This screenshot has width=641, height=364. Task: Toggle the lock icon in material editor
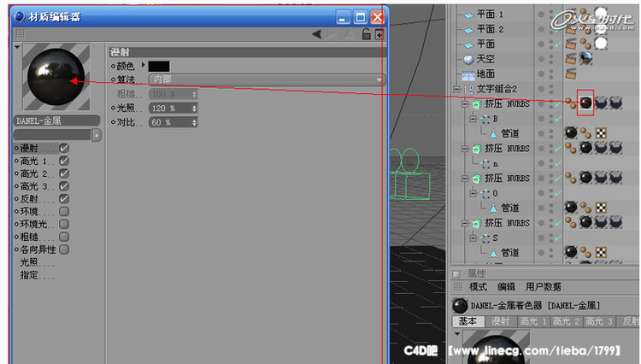point(367,34)
